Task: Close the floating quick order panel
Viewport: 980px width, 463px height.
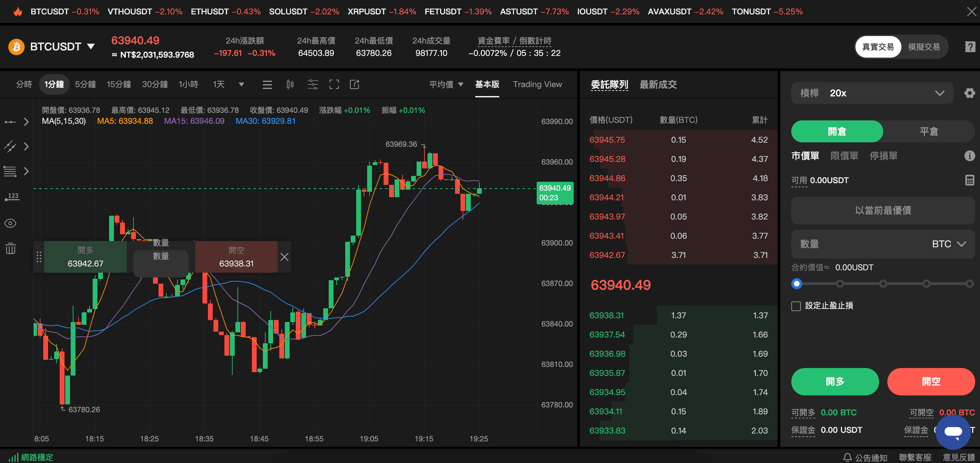Action: tap(284, 257)
